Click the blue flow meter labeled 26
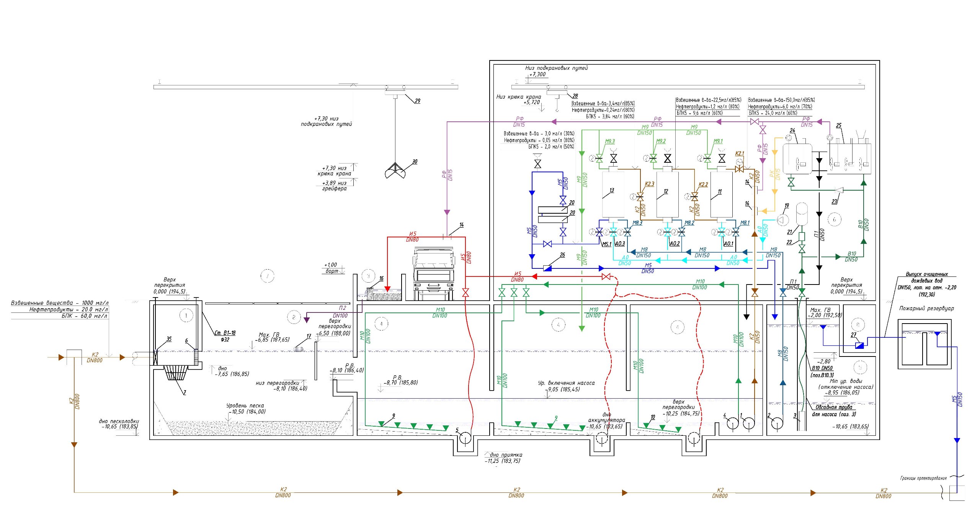Image resolution: width=980 pixels, height=520 pixels. pos(547,268)
